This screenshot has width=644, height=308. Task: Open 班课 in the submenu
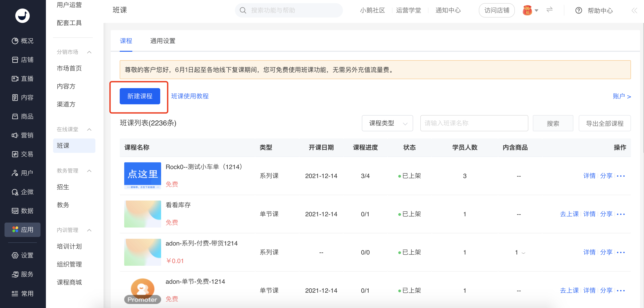point(74,146)
